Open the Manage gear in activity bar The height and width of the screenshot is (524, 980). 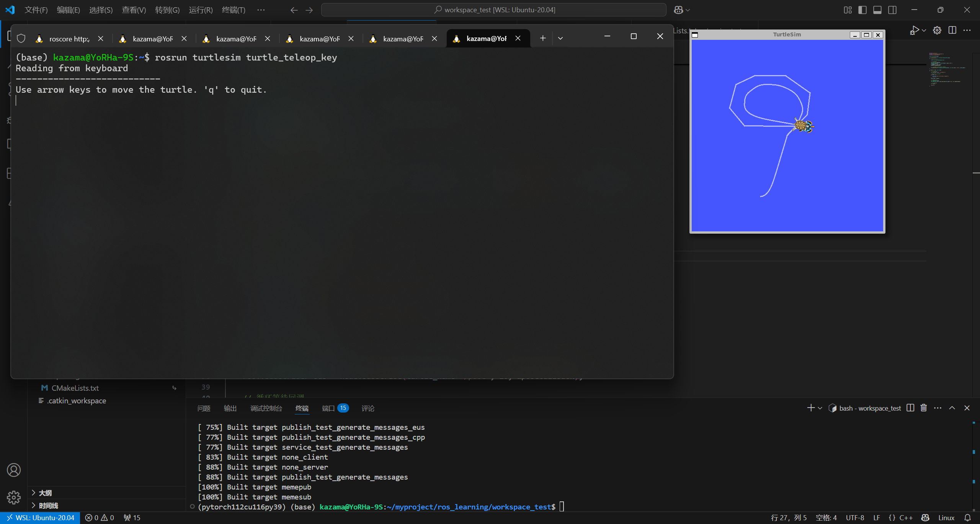14,497
